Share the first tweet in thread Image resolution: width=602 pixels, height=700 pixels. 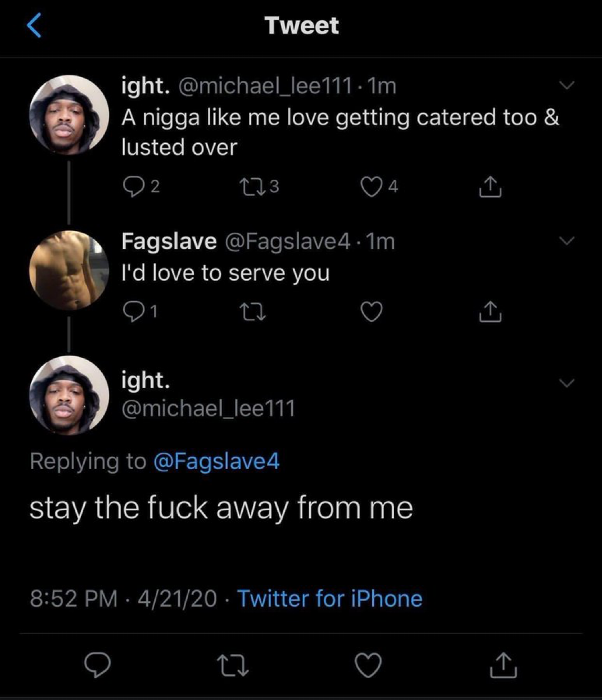(490, 187)
